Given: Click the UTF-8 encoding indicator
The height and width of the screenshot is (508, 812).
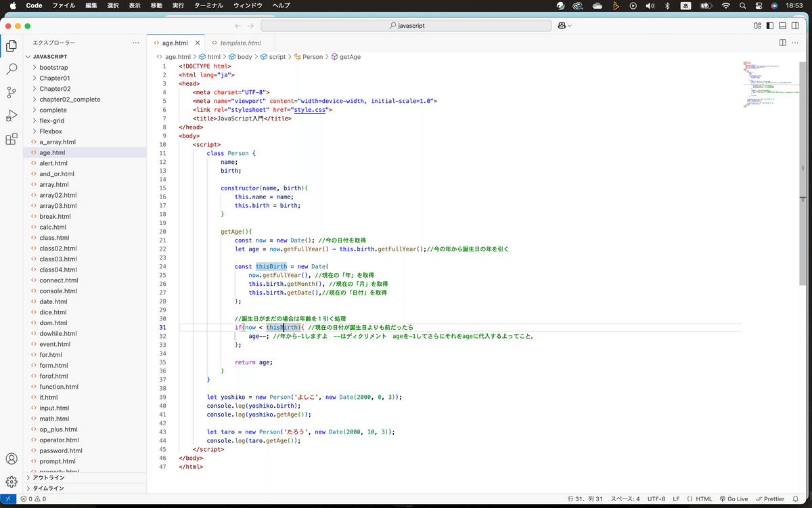Looking at the screenshot, I should pos(656,499).
